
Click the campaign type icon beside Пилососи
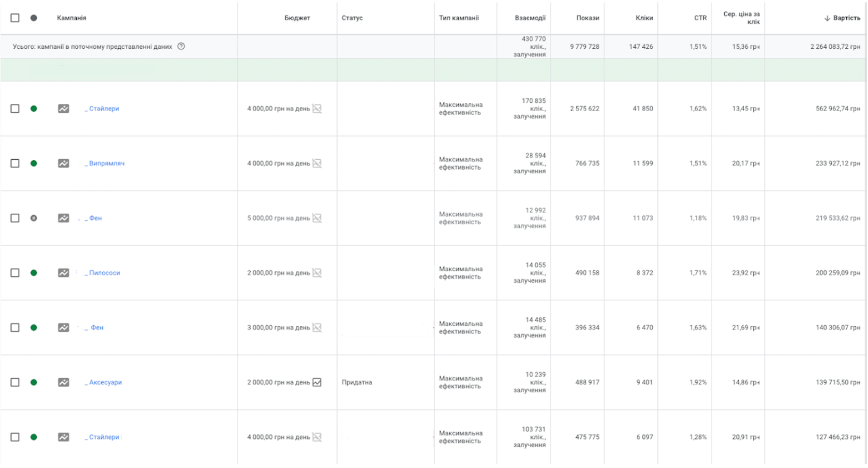pyautogui.click(x=63, y=273)
